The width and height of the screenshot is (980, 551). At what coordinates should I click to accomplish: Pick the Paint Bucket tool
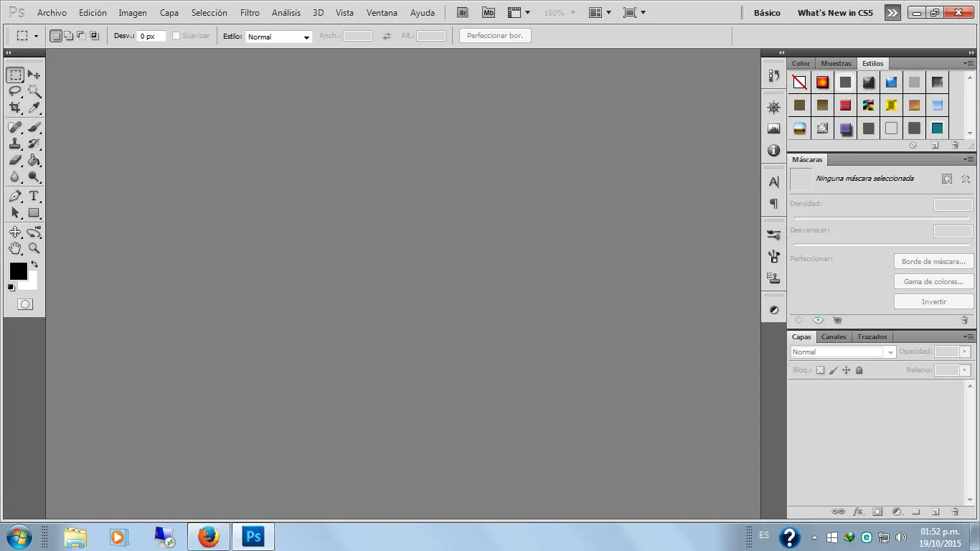[34, 160]
